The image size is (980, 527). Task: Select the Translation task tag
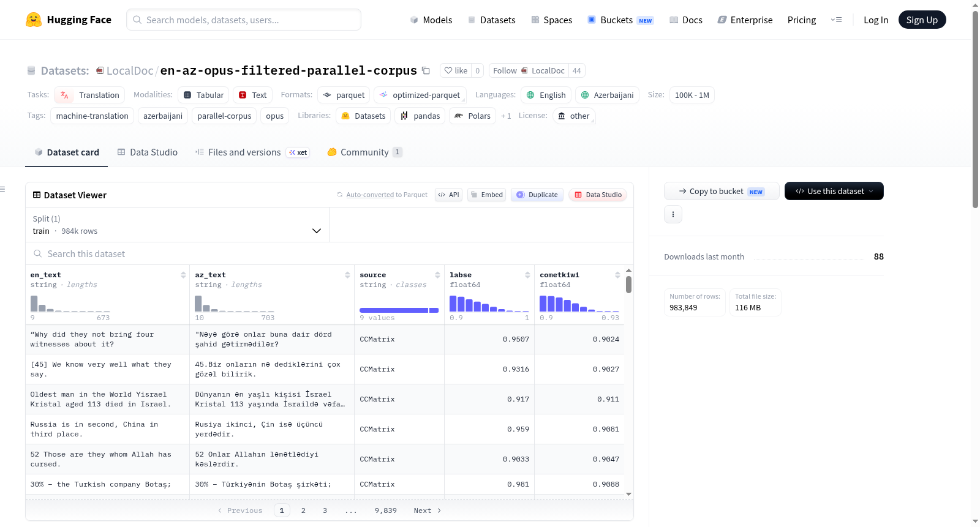pos(89,95)
